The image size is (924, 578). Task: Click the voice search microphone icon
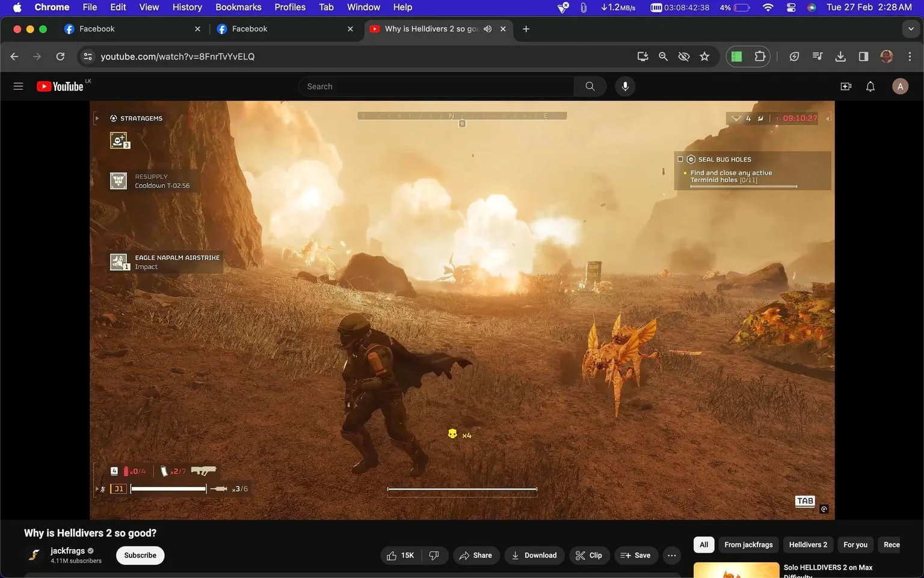[x=625, y=86]
